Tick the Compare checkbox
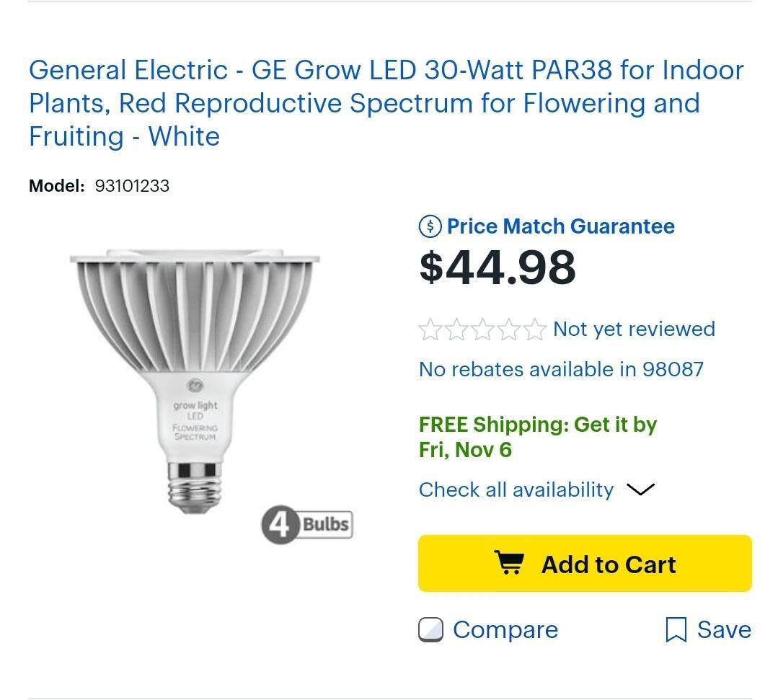Screen dimensions: 778x700 coord(430,630)
